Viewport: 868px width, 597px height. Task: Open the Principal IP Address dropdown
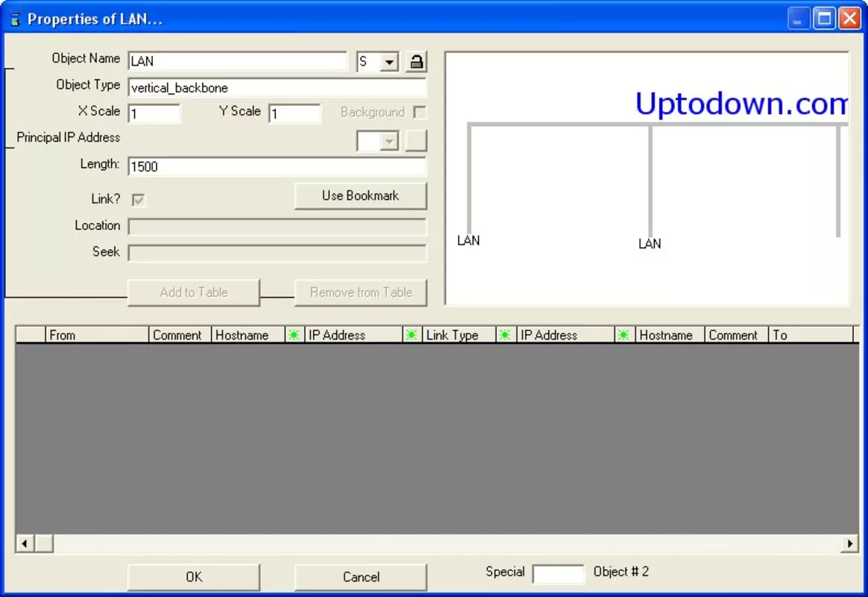(390, 140)
